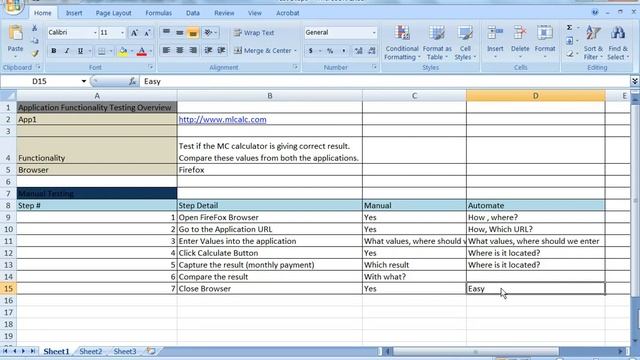Toggle Align Text Right
Image resolution: width=640 pixels, height=360 pixels.
click(x=193, y=50)
